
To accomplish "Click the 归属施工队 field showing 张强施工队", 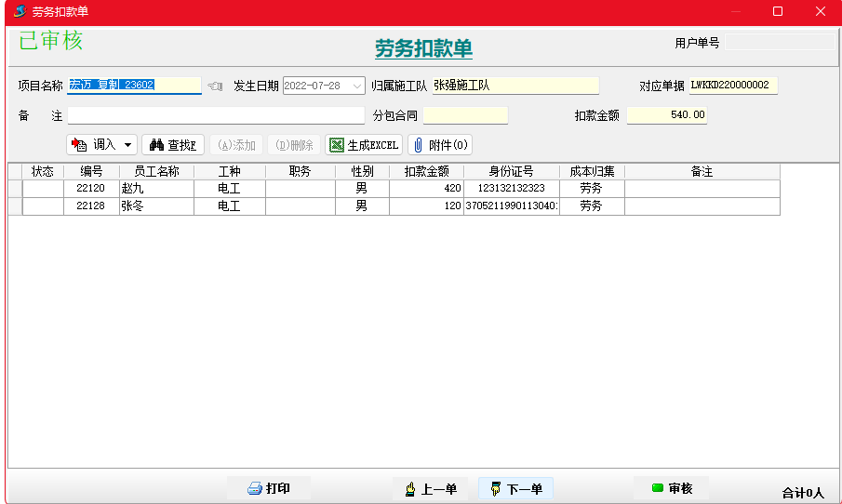I will coord(515,86).
